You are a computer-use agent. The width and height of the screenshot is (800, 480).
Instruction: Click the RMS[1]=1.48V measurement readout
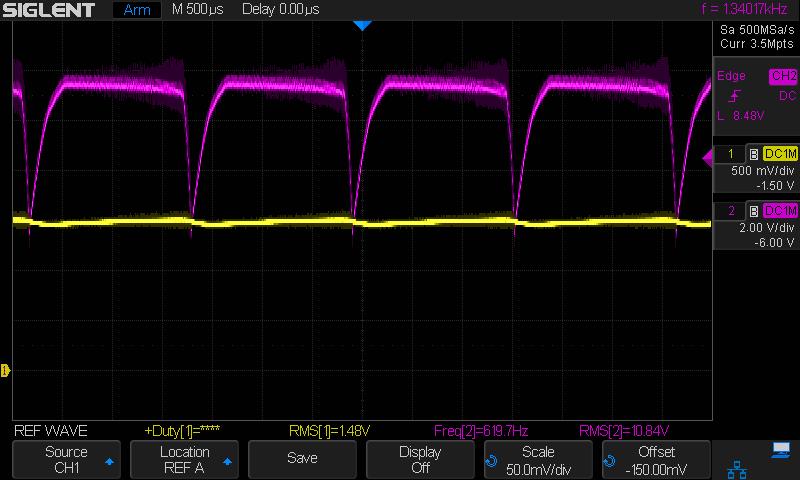329,431
